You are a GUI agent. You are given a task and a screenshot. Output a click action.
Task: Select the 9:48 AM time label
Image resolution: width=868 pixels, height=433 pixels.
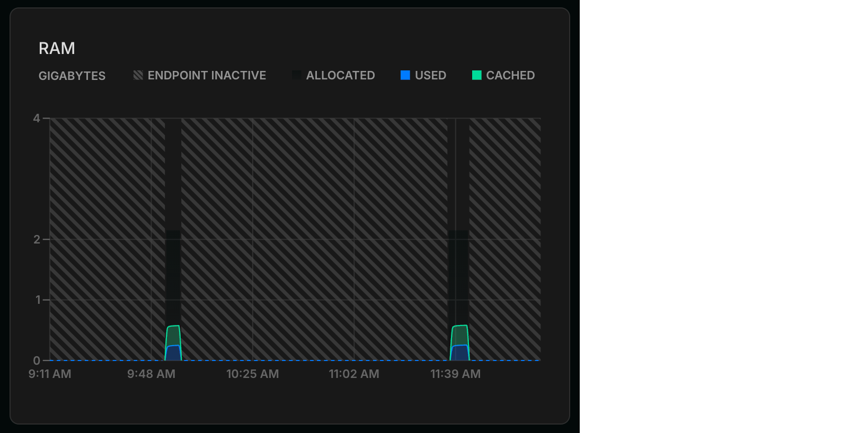click(x=151, y=374)
